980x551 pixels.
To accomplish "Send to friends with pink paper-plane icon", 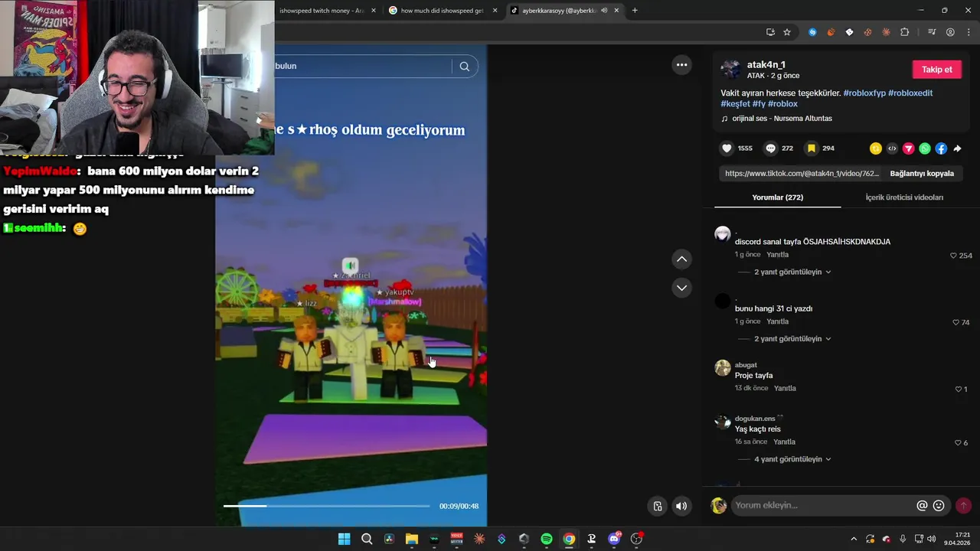I will coord(909,148).
